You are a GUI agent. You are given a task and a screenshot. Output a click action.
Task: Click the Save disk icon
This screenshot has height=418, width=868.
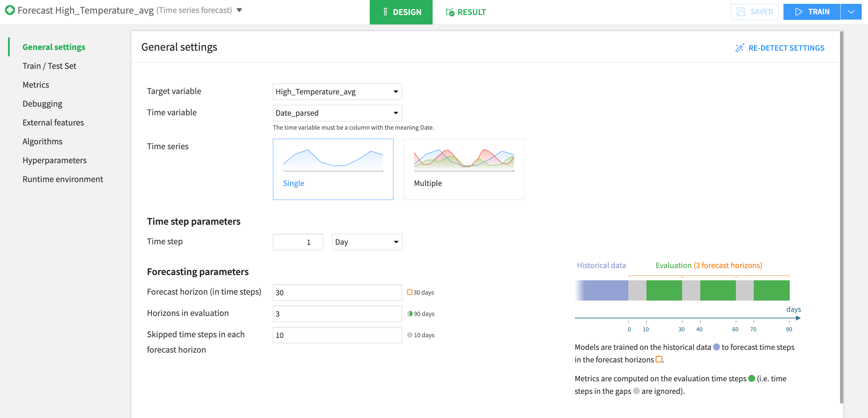pyautogui.click(x=740, y=12)
